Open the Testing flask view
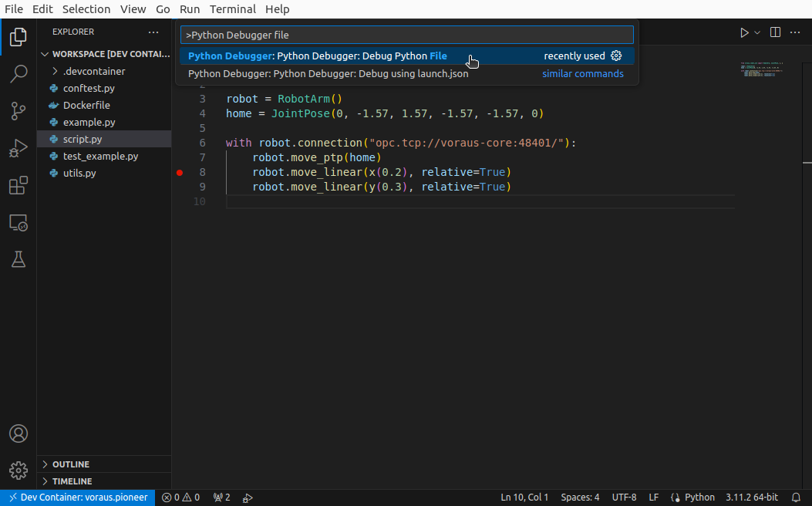The width and height of the screenshot is (812, 506). 19,260
